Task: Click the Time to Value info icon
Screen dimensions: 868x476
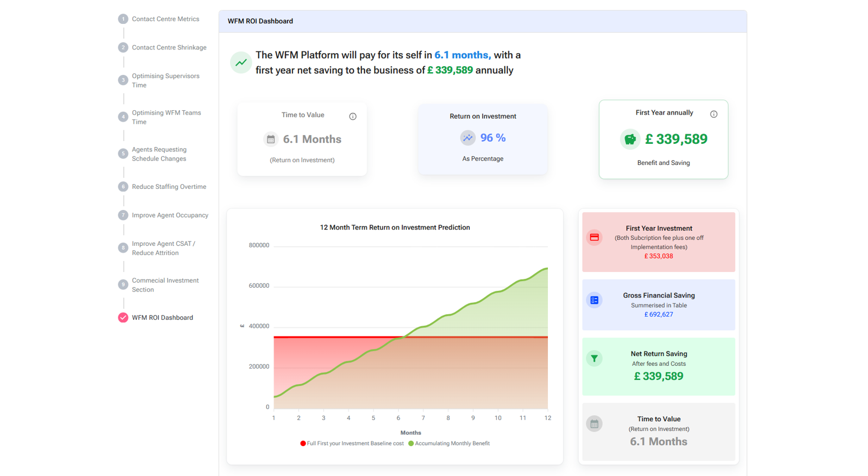Action: pos(353,116)
